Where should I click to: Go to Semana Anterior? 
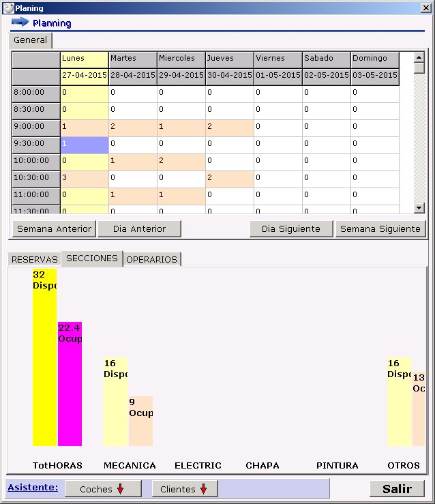pos(55,229)
